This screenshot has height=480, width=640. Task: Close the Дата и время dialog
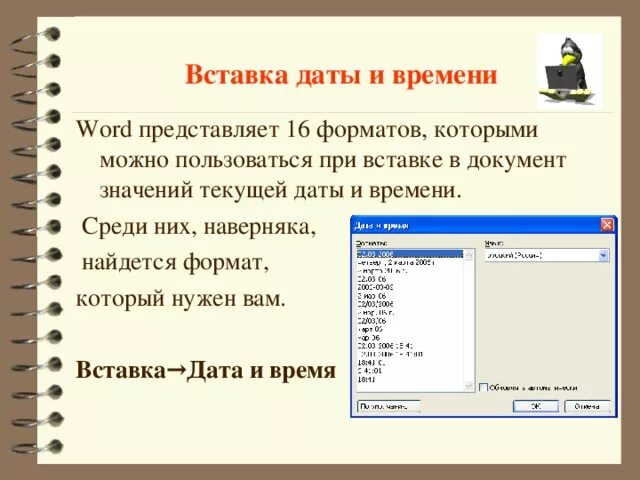pos(607,225)
